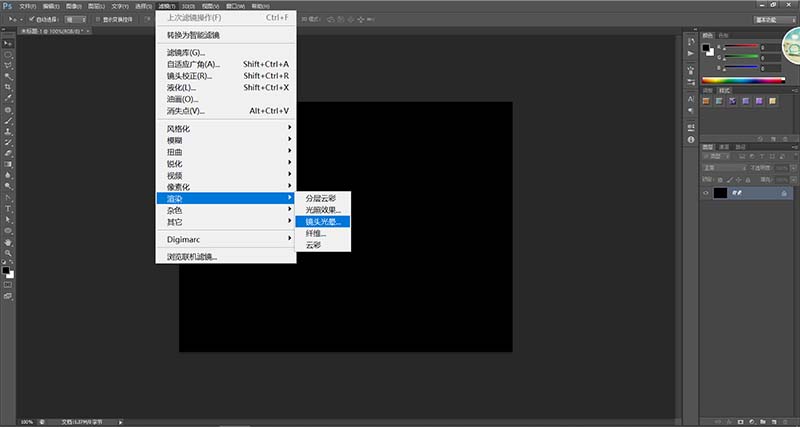Toggle visibility eye of background layer
The image size is (800, 428).
click(706, 193)
